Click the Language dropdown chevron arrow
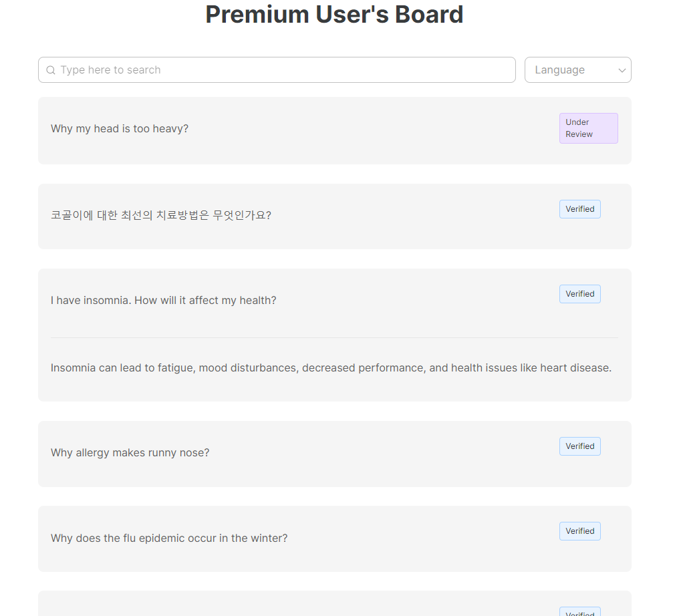Screen dimensions: 673x616 coord(622,70)
